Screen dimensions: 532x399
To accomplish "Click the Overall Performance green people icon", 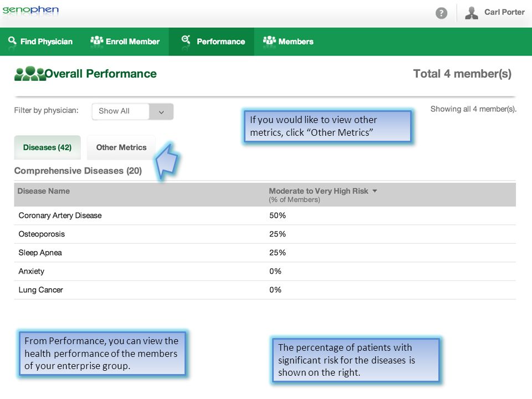I will (x=30, y=73).
